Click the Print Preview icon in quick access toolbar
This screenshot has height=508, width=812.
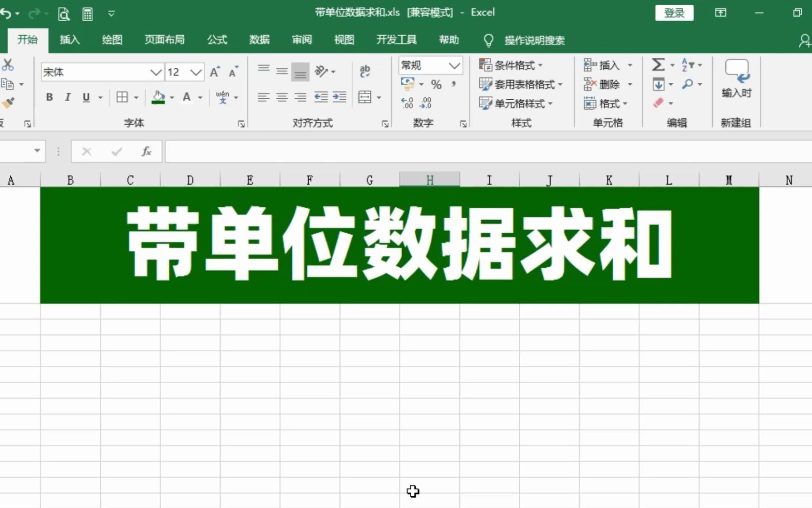point(63,14)
